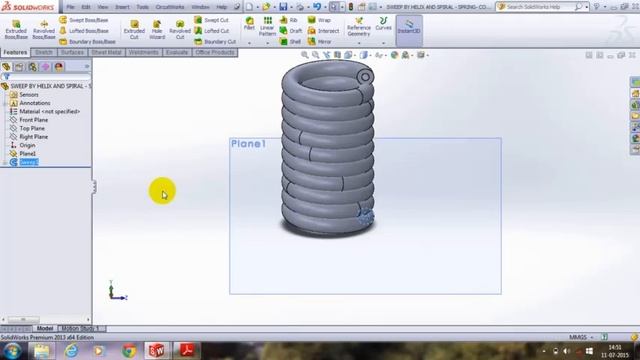
Task: Click the New document icon
Action: tap(249, 7)
